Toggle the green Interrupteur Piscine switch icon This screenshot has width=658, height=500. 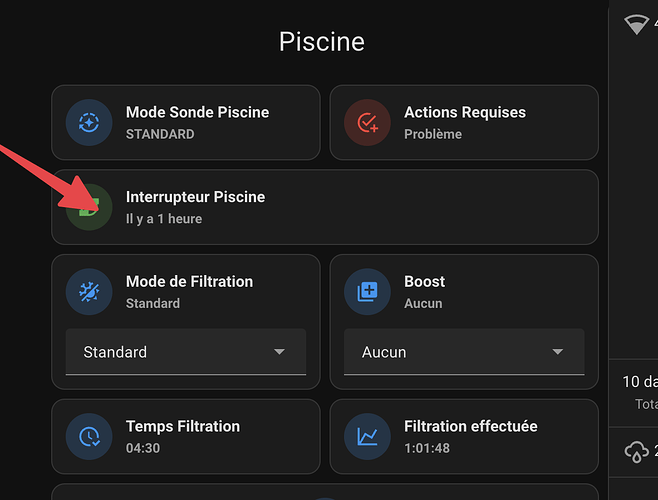(89, 207)
